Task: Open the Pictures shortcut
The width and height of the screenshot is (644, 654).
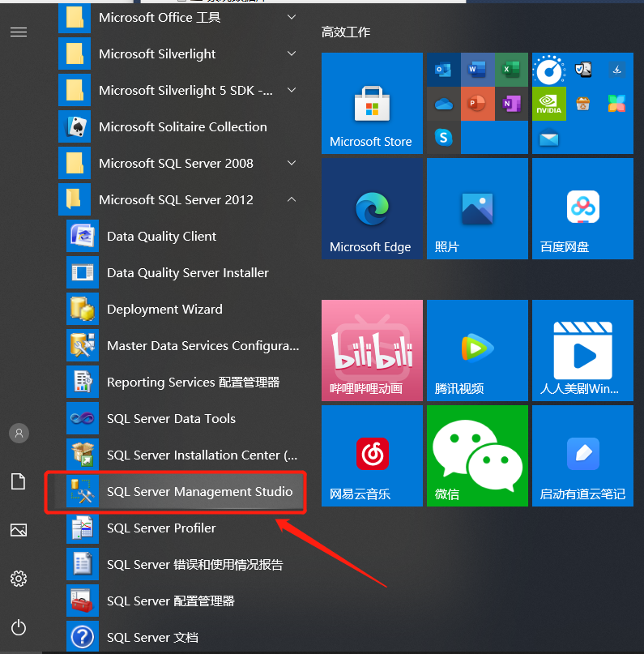Action: 19,530
